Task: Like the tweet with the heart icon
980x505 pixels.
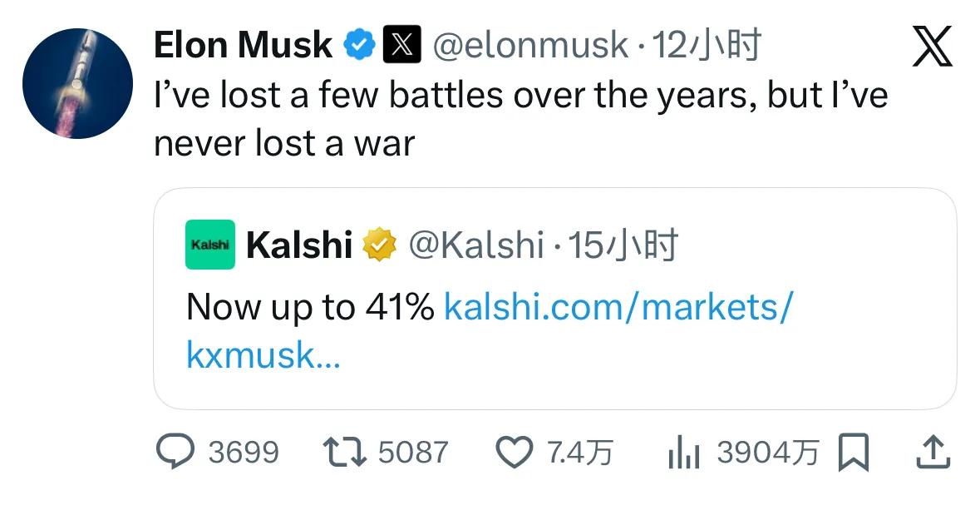Action: click(514, 452)
